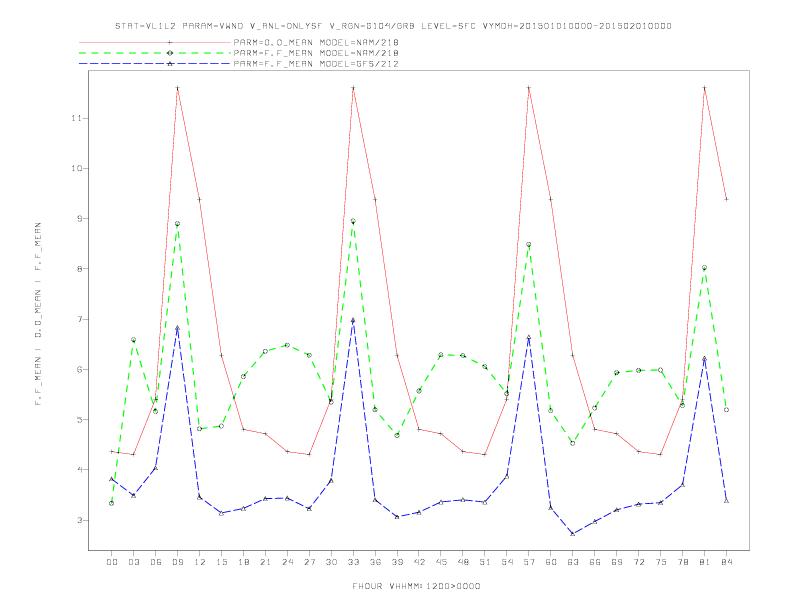Click blue triangle marker at hour 84
Viewport: 792px width, 612px height.
click(x=726, y=500)
